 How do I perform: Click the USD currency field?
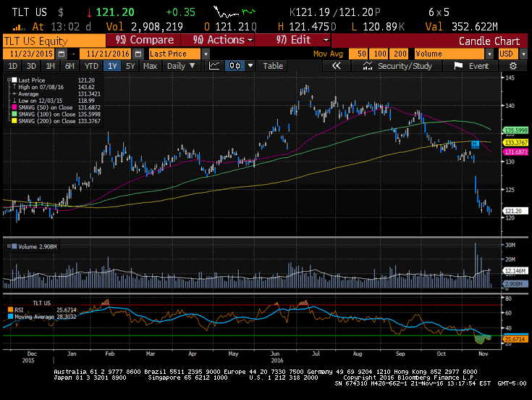508,54
